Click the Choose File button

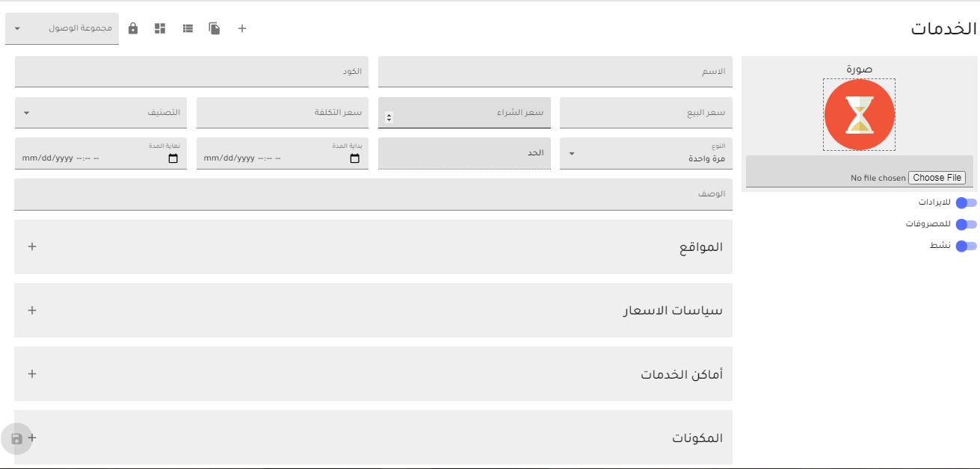coord(937,177)
